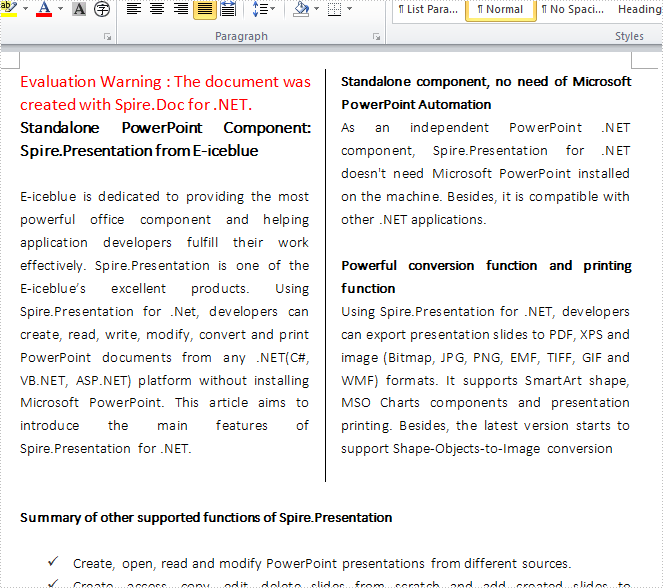The image size is (663, 588).
Task: Apply the List Paragraph style
Action: point(428,9)
